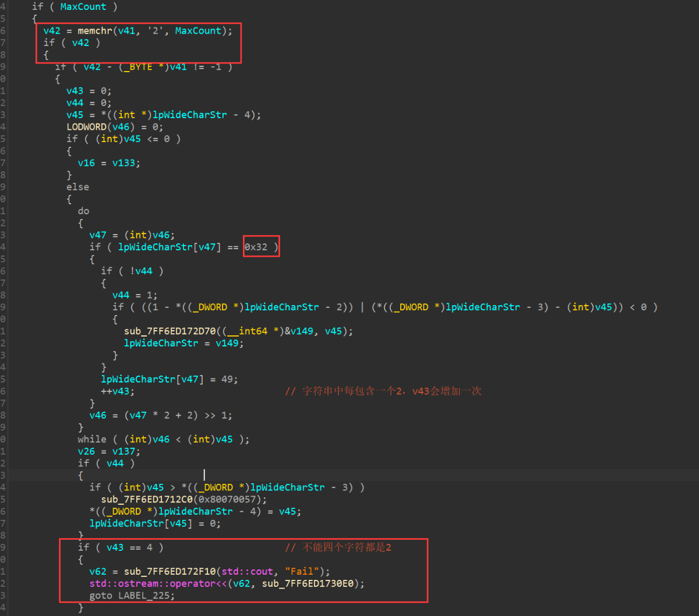
Task: Click the number 49 in 'lpWideCharStr[v47] = 49;'
Action: 227,379
